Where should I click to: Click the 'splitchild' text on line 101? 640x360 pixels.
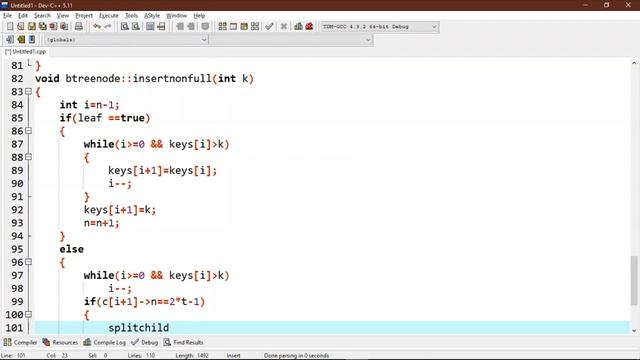[138, 328]
